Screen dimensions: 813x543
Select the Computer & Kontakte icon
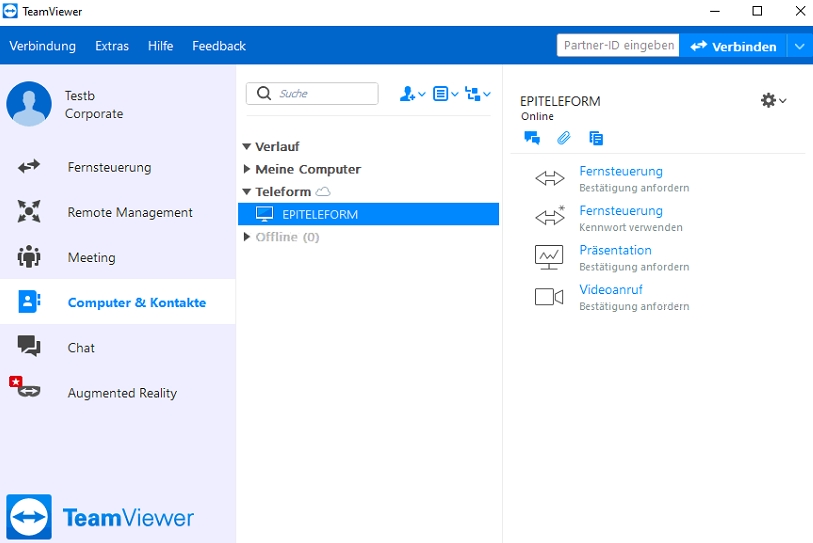tap(29, 301)
